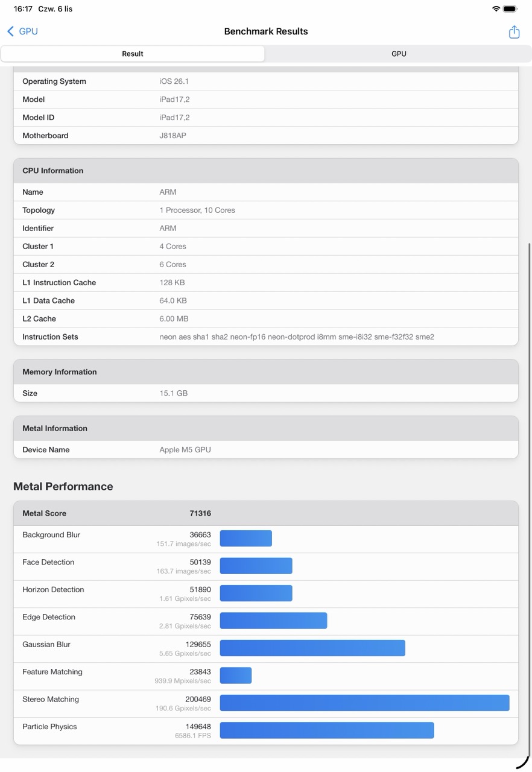Select the Particle Physics score bar
The width and height of the screenshot is (532, 772).
[326, 730]
